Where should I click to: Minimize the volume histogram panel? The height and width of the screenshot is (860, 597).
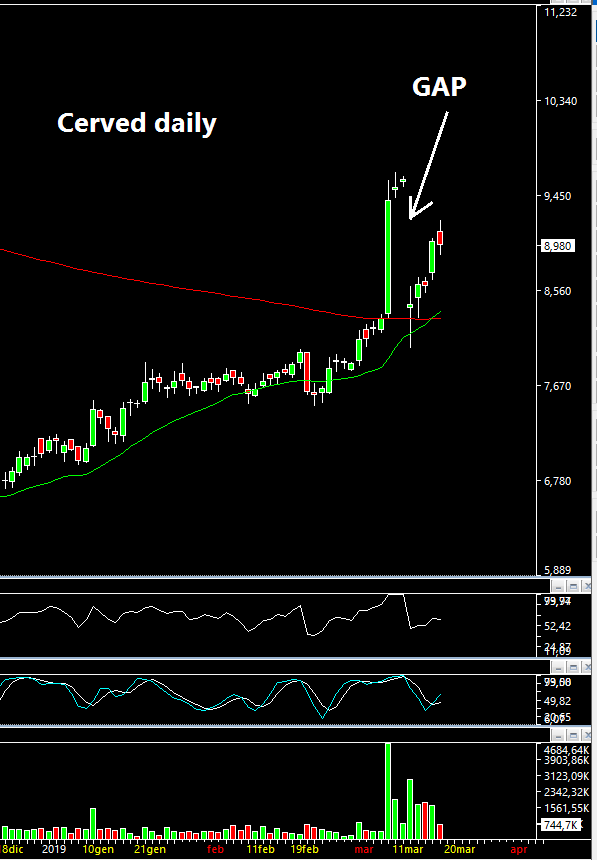click(x=557, y=735)
